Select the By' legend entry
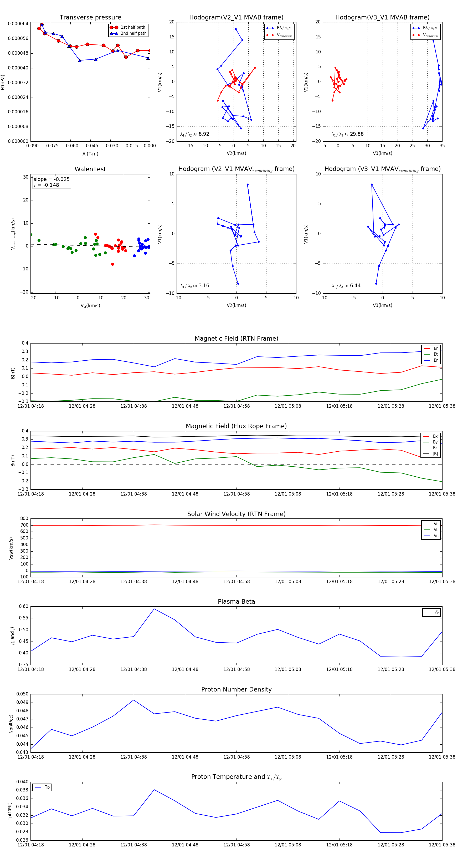Image resolution: width=473 pixels, height=868 pixels. click(x=431, y=442)
